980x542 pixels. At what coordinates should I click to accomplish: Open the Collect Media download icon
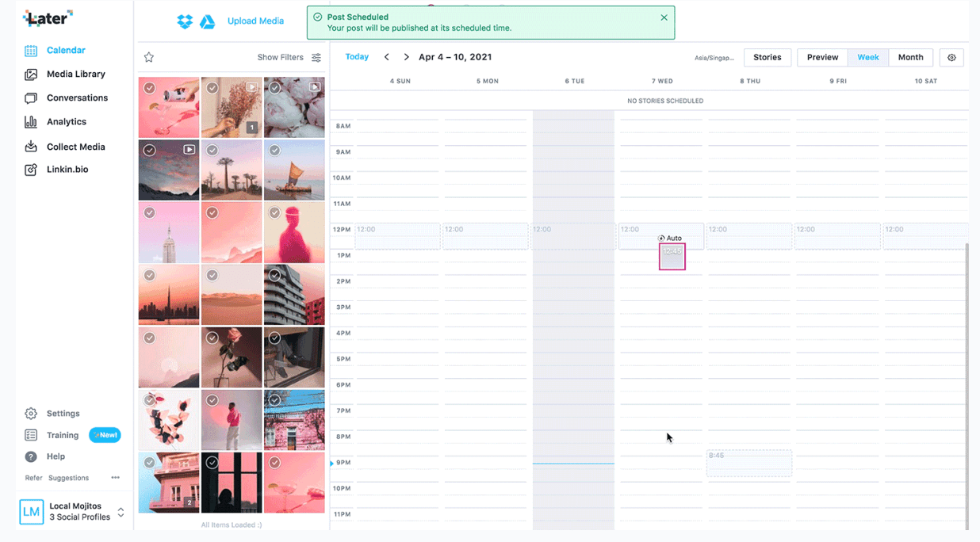point(31,147)
